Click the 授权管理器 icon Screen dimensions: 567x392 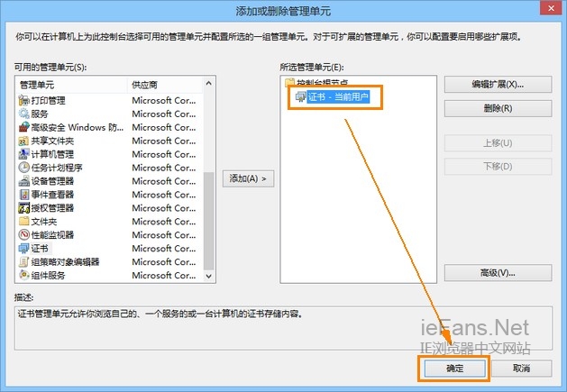tap(23, 208)
